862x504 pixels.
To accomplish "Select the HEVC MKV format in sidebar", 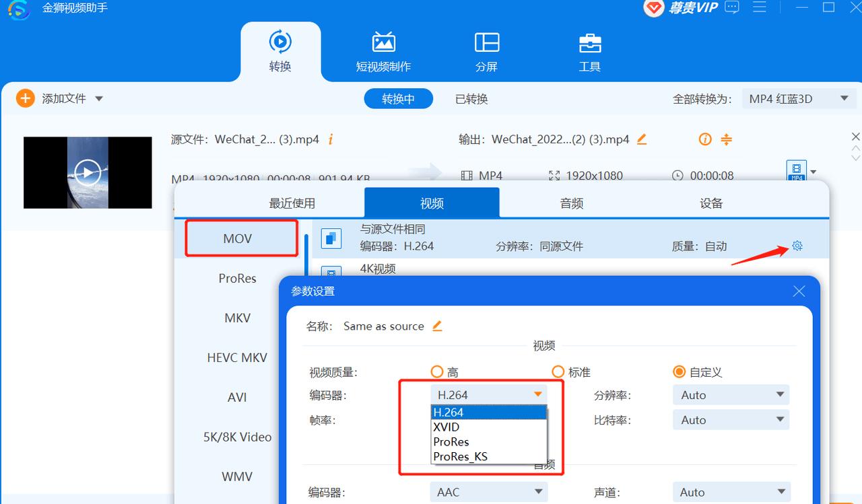I will tap(237, 357).
